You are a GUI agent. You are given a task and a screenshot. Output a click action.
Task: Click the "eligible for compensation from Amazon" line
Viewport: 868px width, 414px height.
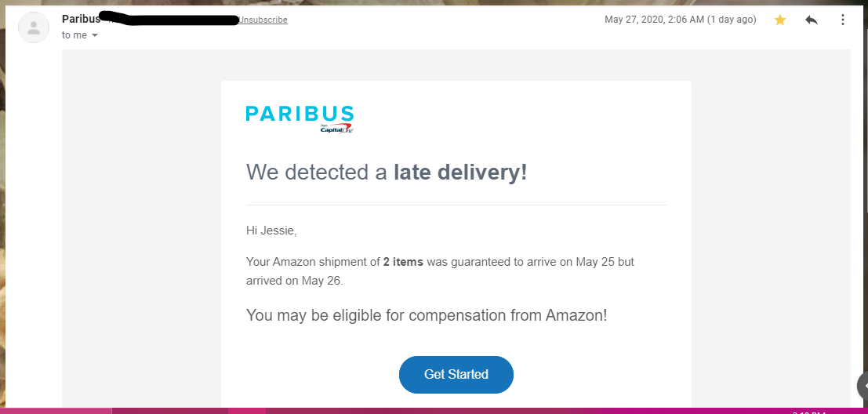[x=427, y=315]
